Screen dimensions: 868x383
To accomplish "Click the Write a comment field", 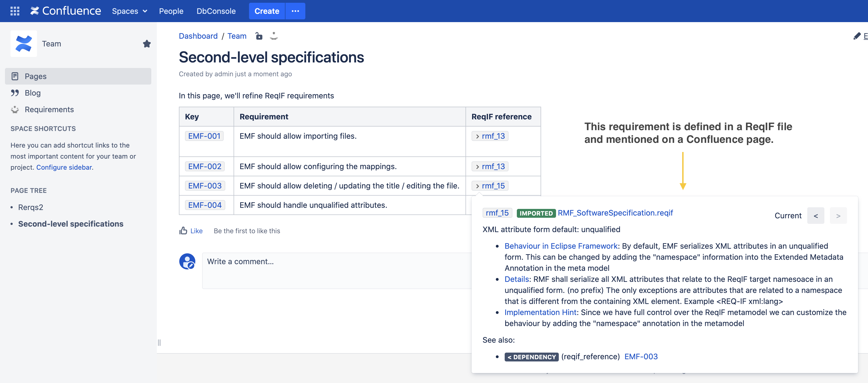I will point(337,270).
